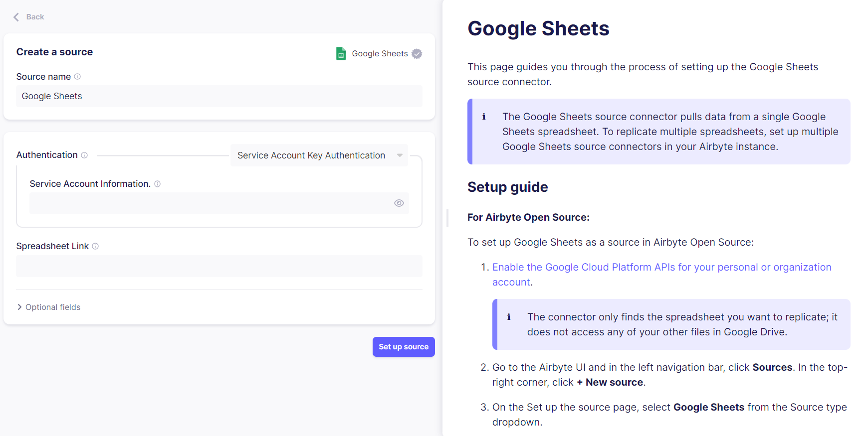This screenshot has height=436, width=868.
Task: Click the info icon in the single-spreadsheet note
Action: click(484, 117)
